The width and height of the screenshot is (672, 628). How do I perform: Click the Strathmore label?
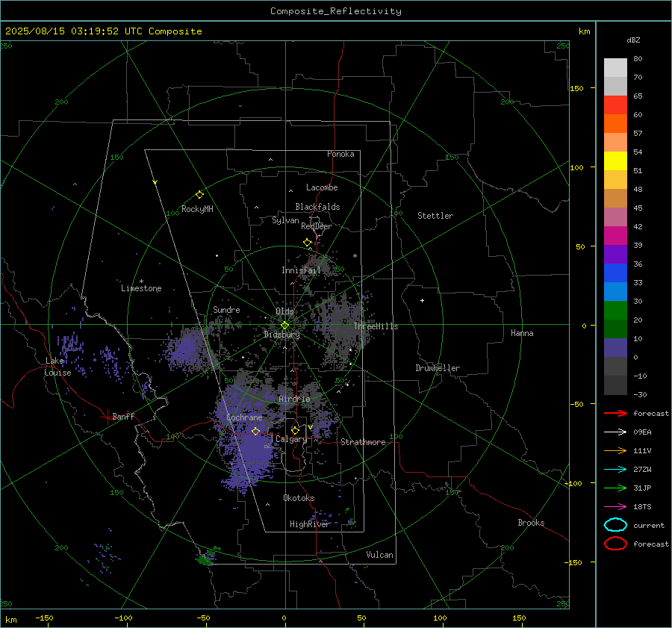(363, 442)
